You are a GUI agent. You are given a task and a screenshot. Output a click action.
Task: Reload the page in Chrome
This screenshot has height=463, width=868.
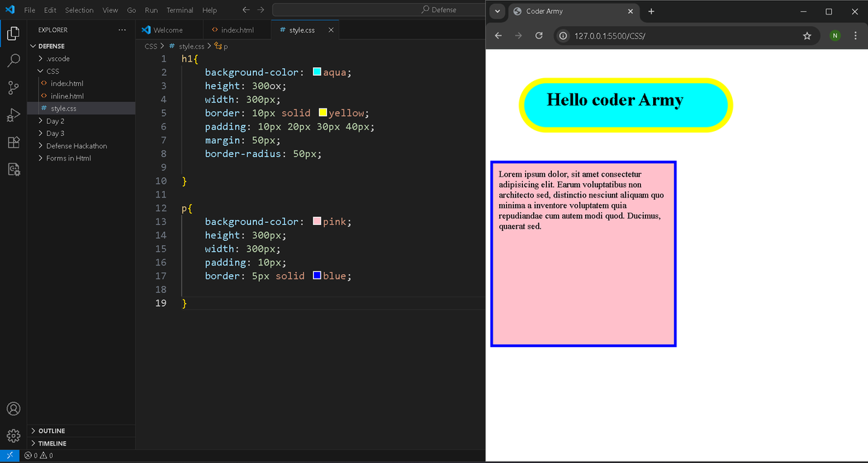click(x=538, y=35)
